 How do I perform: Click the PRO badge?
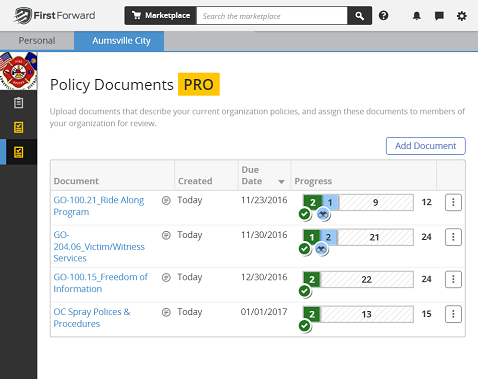[199, 84]
